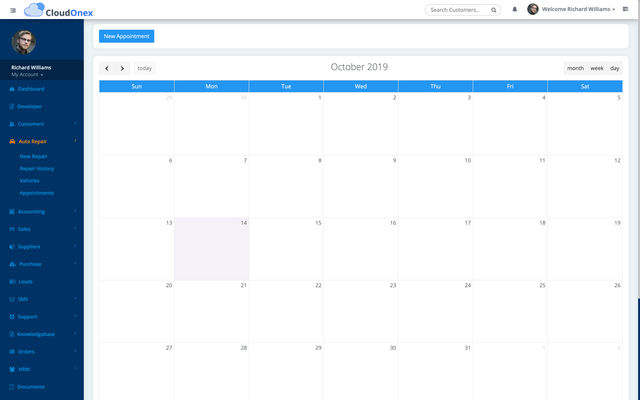Click the Sales sidebar icon
This screenshot has width=640, height=400.
(x=12, y=229)
